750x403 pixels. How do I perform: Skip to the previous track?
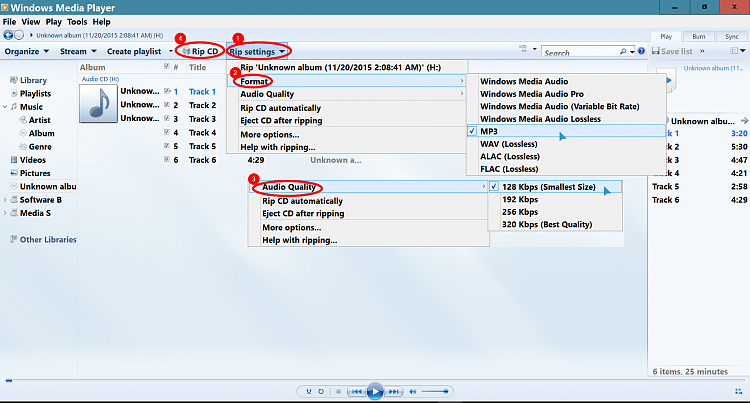(357, 392)
